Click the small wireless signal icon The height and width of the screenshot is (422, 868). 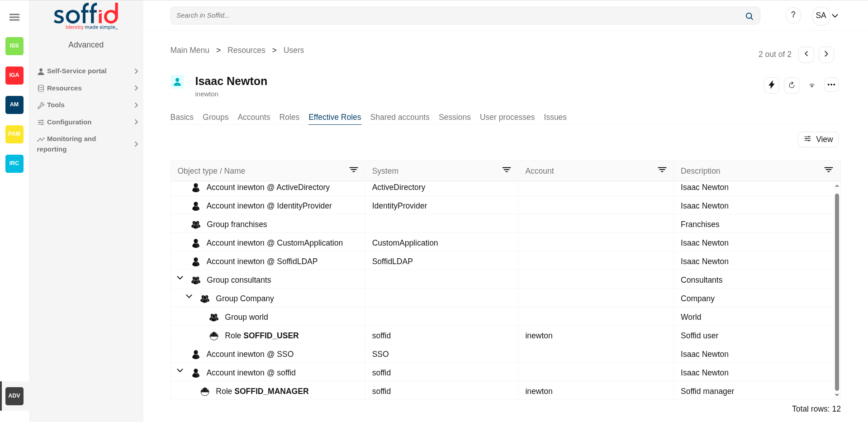point(812,85)
